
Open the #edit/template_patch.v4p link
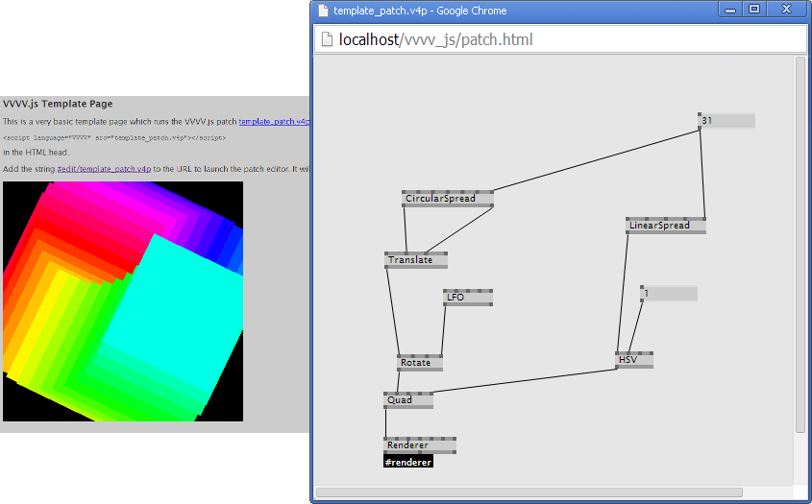(x=104, y=169)
